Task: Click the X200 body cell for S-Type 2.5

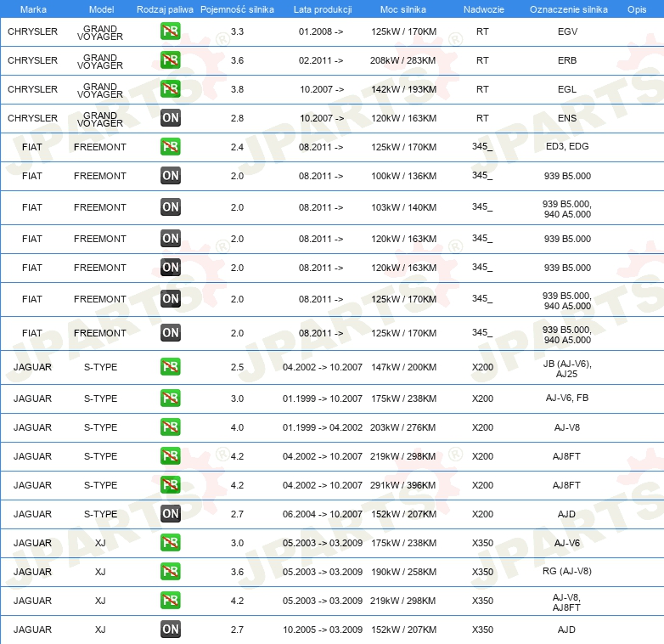Action: point(483,367)
